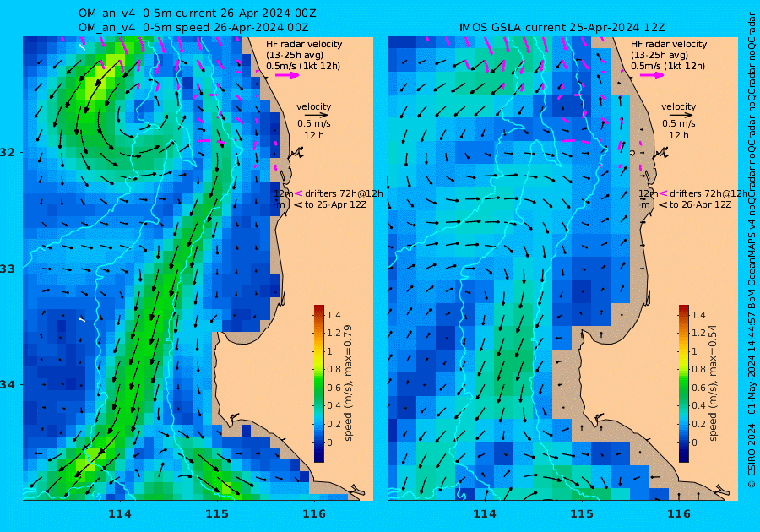
Task: Click longitude label 115 under left map
Action: click(x=217, y=514)
